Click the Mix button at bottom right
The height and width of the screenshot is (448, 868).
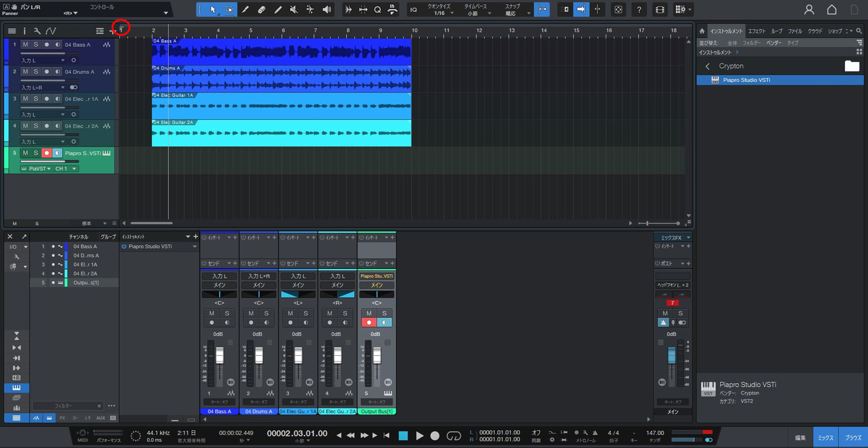pyautogui.click(x=825, y=438)
